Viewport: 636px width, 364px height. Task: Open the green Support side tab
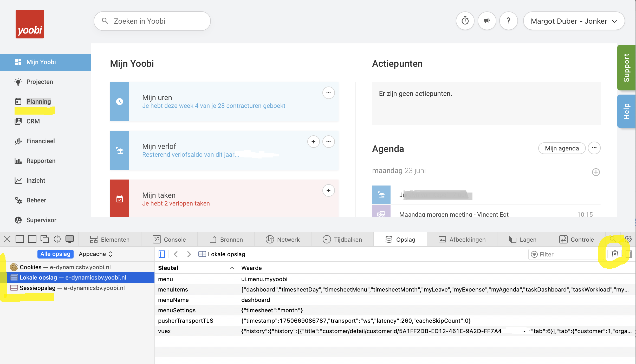(x=626, y=68)
